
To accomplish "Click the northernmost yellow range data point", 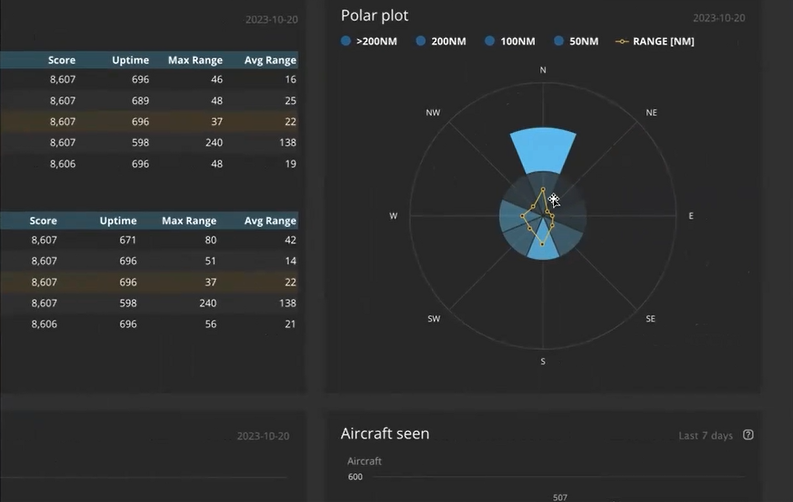I will (543, 189).
